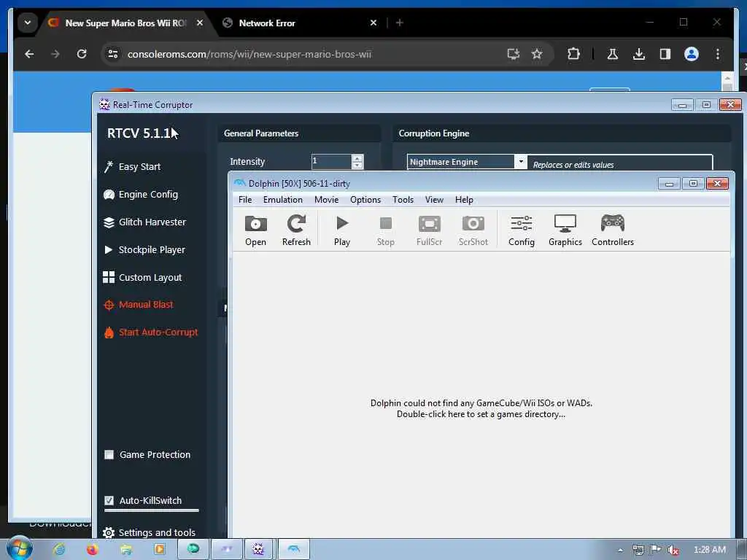
Task: Open the browser profile icon
Action: (692, 54)
